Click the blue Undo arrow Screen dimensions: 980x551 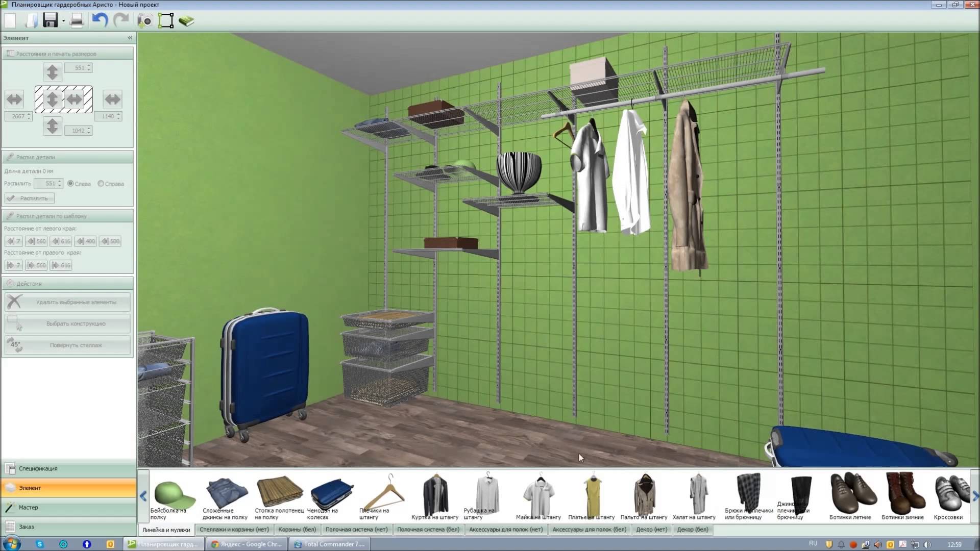click(100, 20)
